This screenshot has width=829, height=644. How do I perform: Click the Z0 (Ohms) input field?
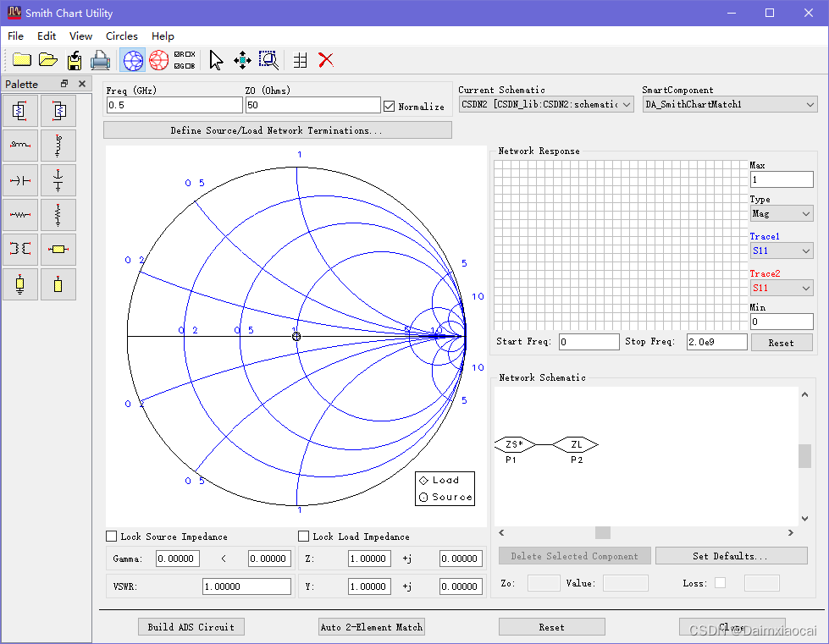click(313, 105)
